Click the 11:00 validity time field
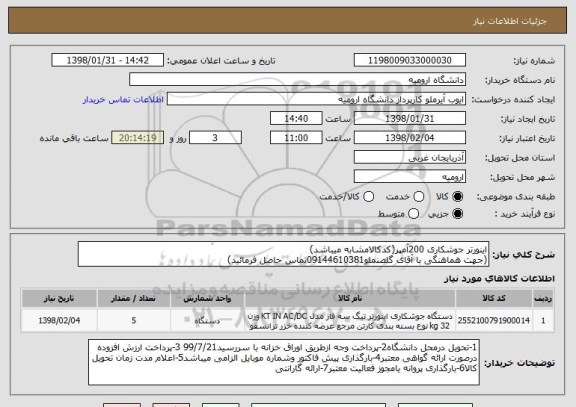 (296, 138)
